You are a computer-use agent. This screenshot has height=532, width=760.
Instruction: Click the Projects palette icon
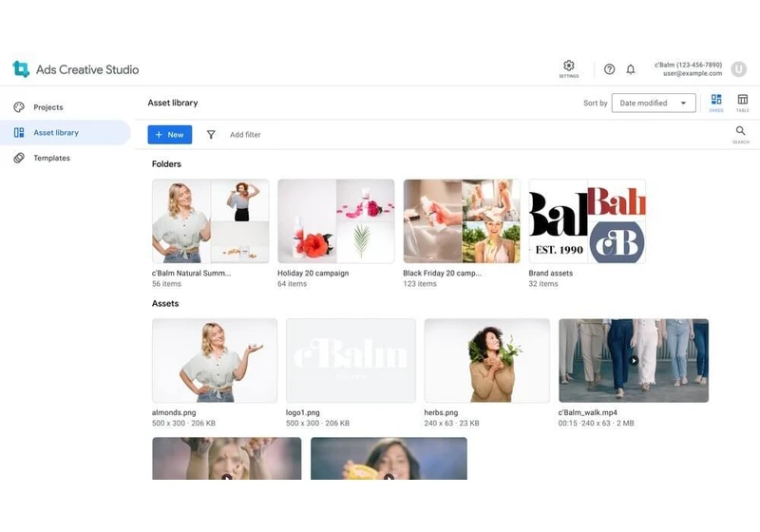click(x=19, y=107)
